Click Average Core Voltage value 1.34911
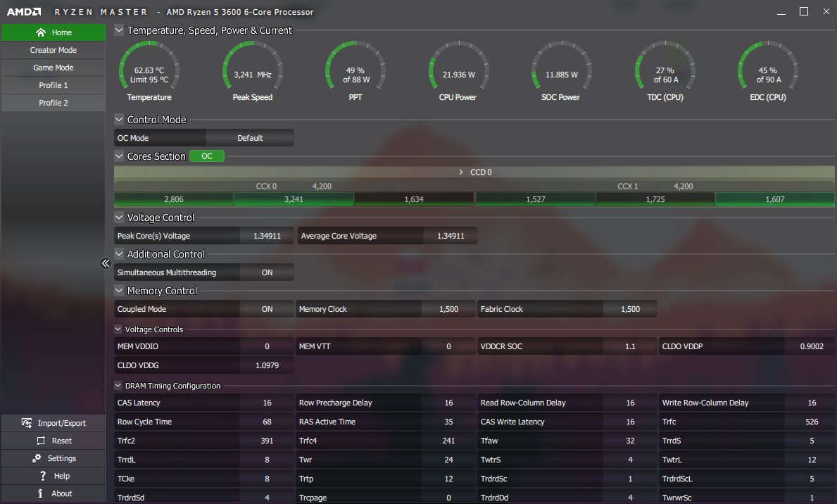The image size is (837, 504). tap(451, 236)
